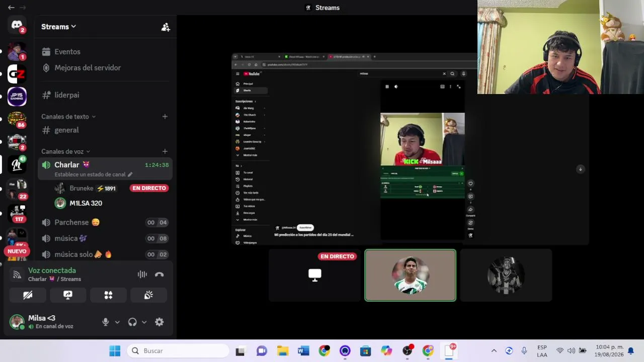The width and height of the screenshot is (644, 362).
Task: Go back with the arrow
Action: pos(11,8)
